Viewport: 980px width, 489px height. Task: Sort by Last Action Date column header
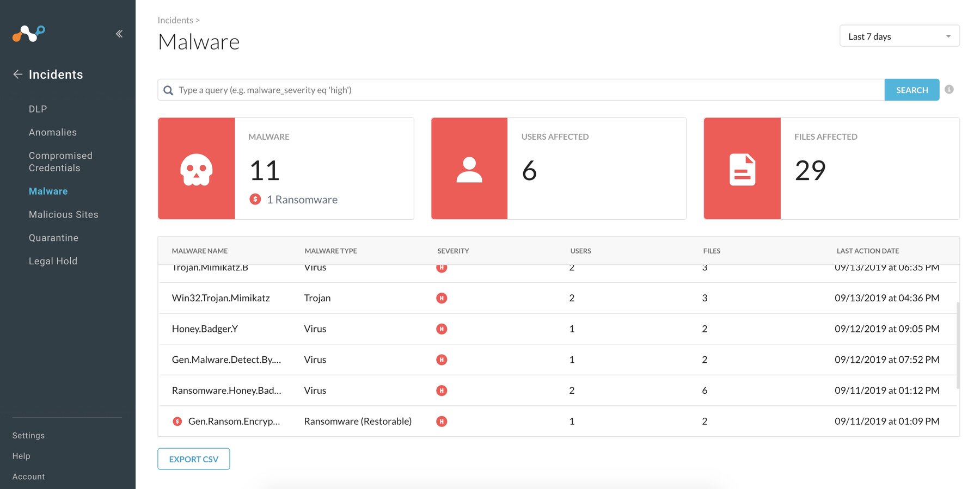(x=867, y=251)
